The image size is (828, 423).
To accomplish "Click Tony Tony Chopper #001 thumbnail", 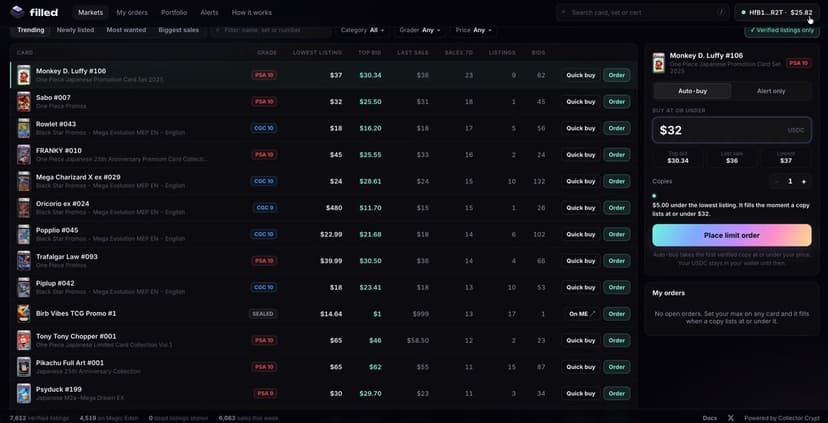I will [24, 340].
